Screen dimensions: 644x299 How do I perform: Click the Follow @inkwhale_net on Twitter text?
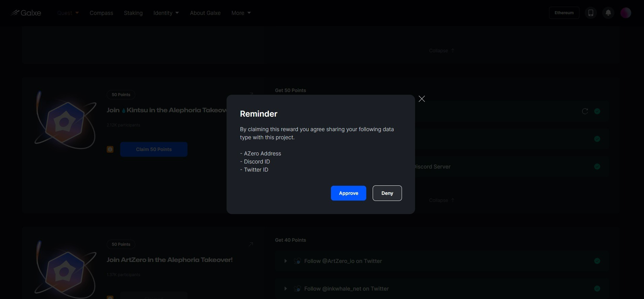346,289
